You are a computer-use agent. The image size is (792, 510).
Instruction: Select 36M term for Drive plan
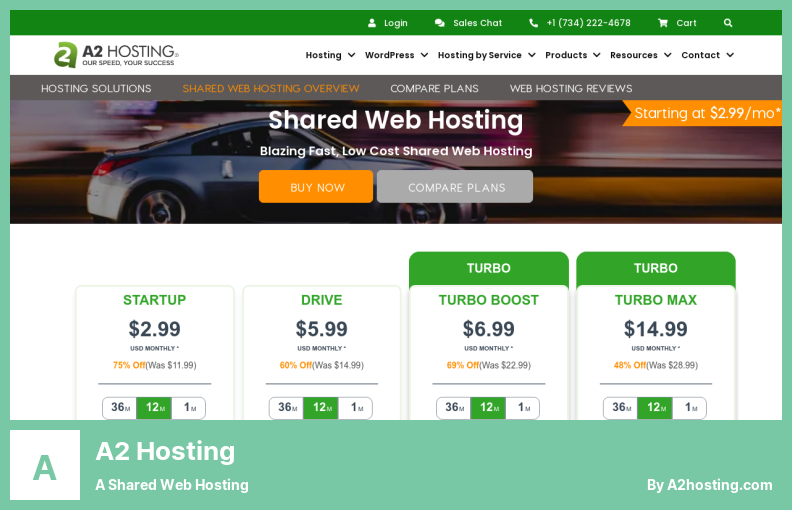287,407
